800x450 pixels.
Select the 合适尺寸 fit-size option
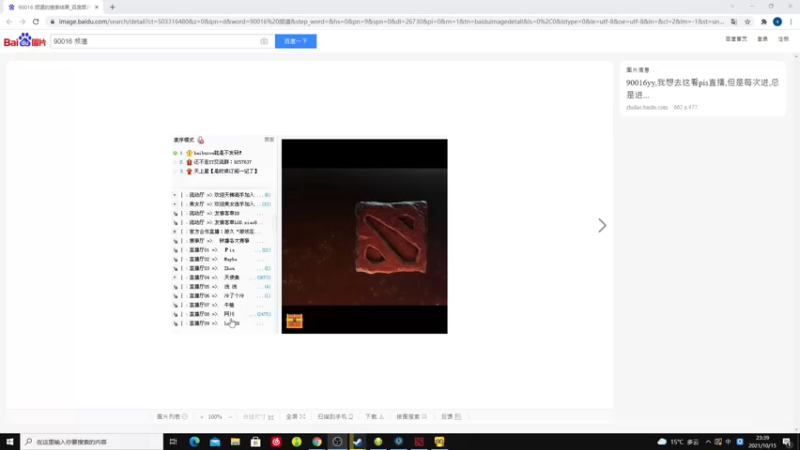(258, 417)
